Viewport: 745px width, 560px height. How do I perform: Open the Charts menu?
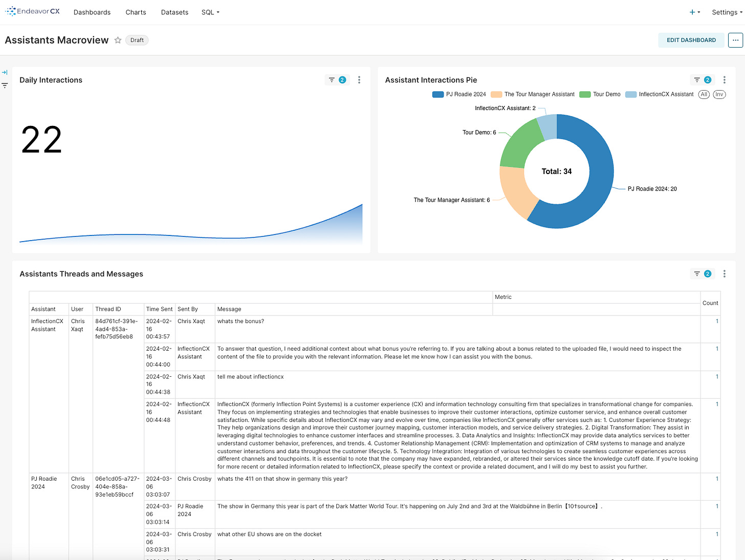[x=136, y=12]
